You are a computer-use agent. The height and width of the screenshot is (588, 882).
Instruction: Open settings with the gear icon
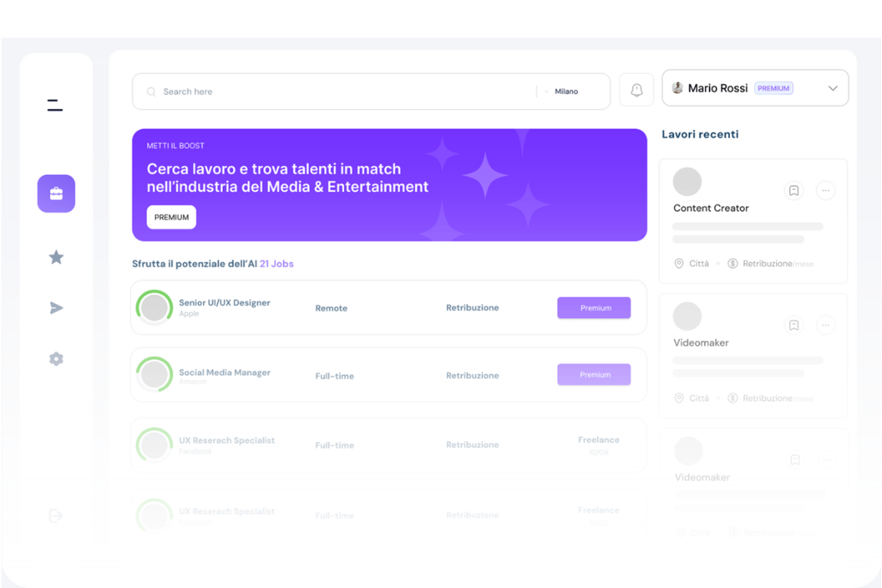(x=56, y=359)
